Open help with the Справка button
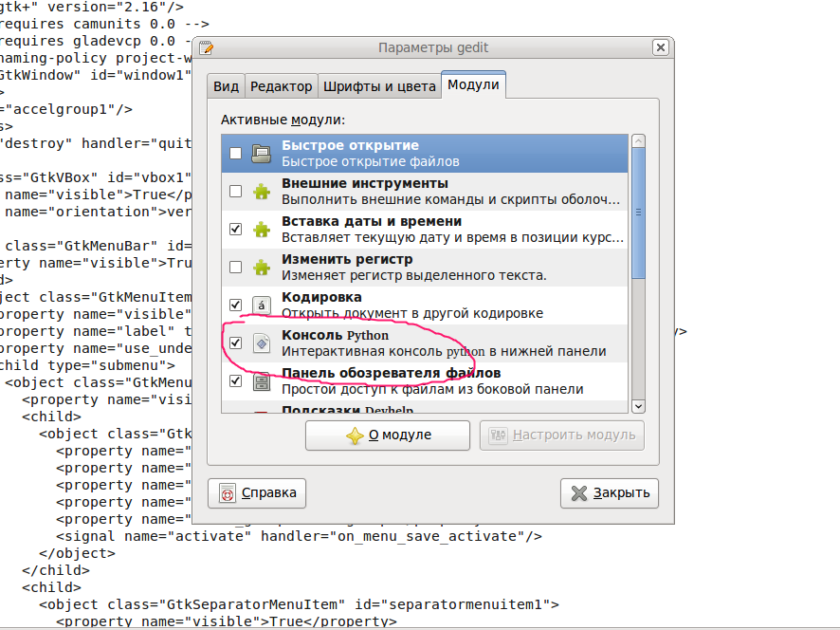Viewport: 840px width, 630px height. (257, 493)
